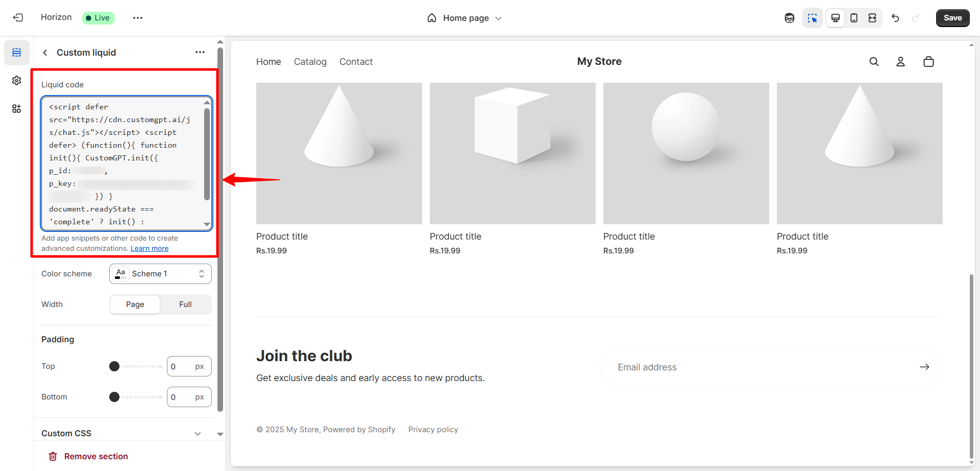
Task: Select the last cone product image
Action: [x=860, y=153]
